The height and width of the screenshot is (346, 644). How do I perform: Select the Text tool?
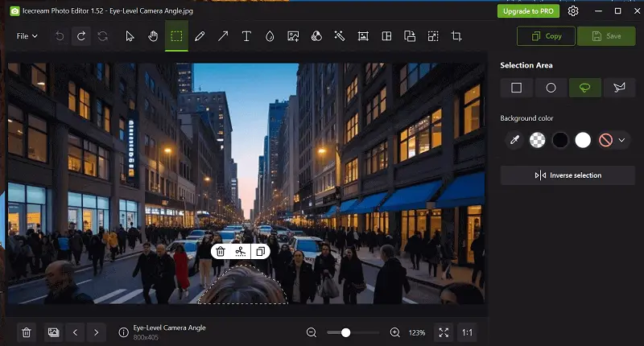pos(246,36)
